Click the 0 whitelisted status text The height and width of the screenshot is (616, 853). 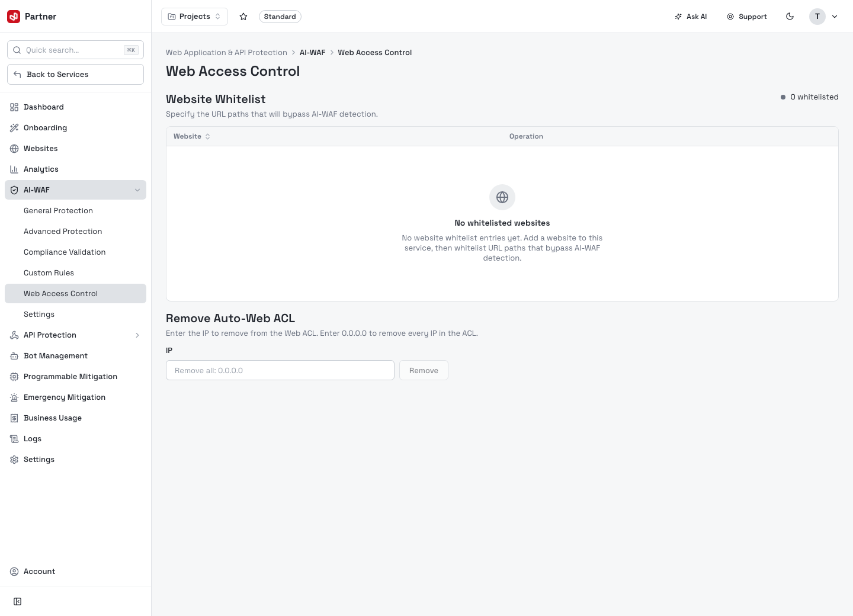click(x=814, y=97)
